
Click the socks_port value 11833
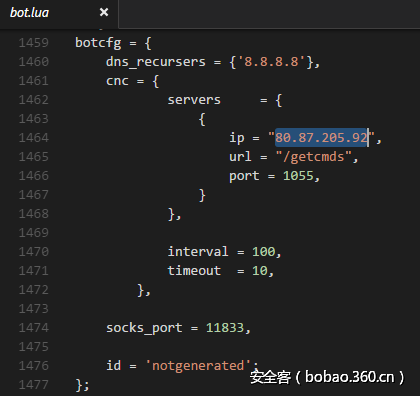(225, 328)
